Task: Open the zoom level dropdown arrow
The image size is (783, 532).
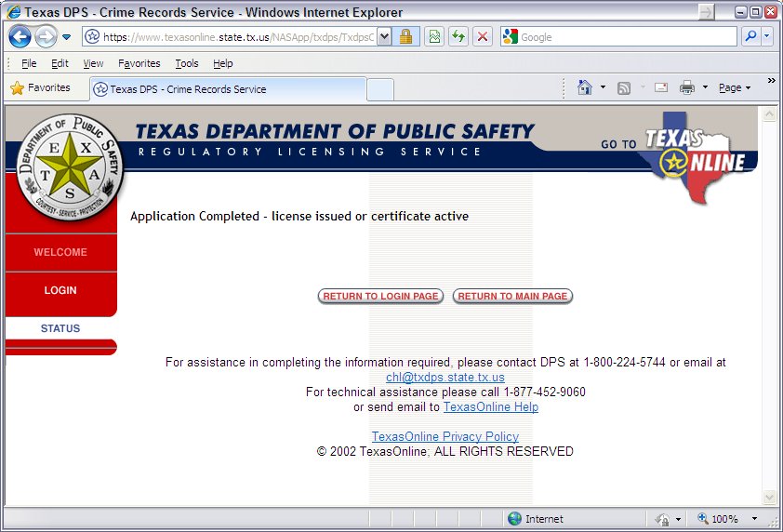Action: tap(754, 519)
